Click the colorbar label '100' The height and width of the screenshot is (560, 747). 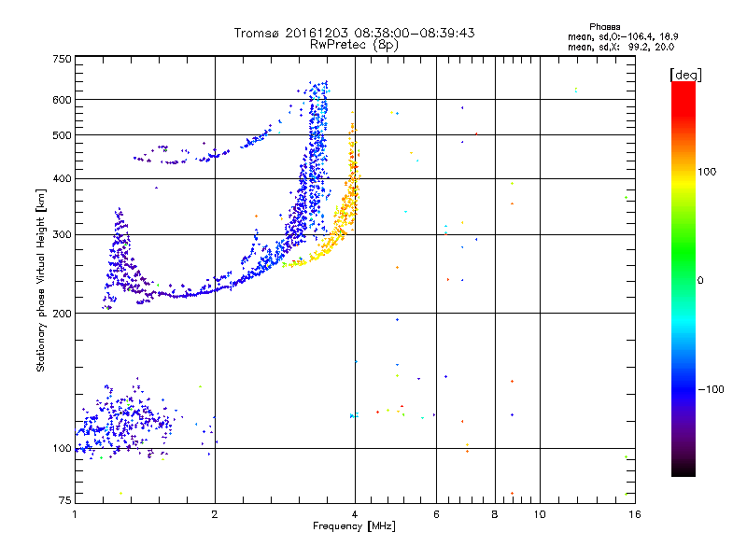click(x=707, y=172)
